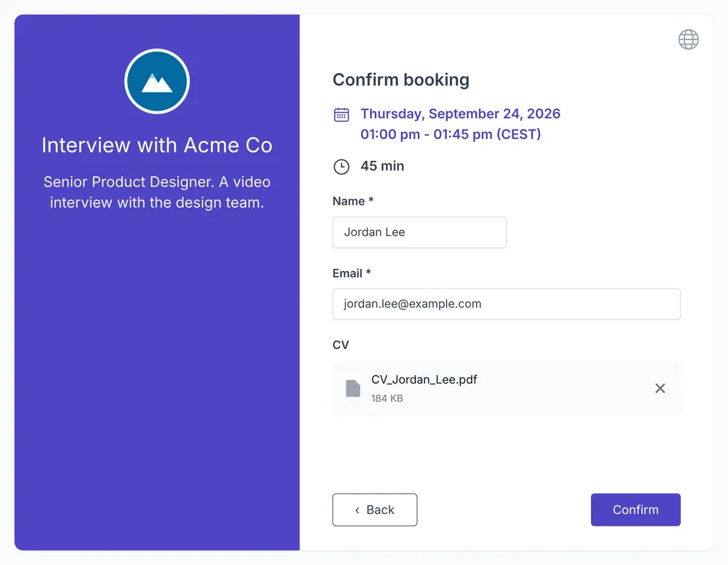Focus the Email input field
The height and width of the screenshot is (565, 728).
506,304
